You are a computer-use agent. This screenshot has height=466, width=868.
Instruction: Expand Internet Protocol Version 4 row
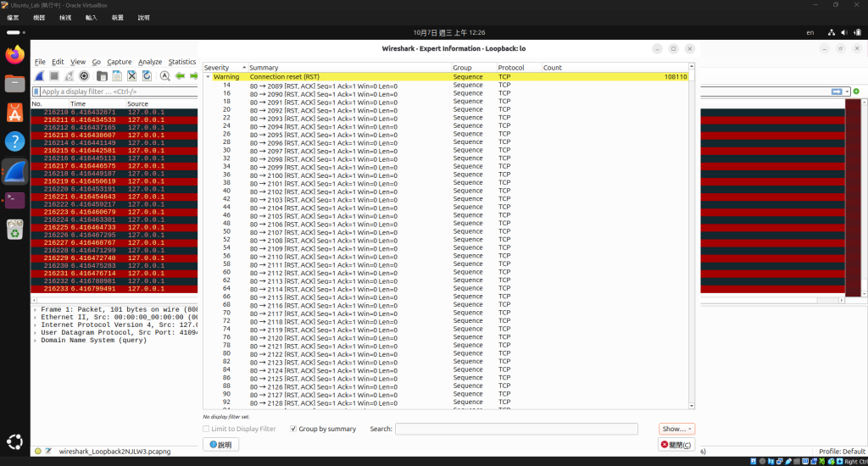click(35, 325)
